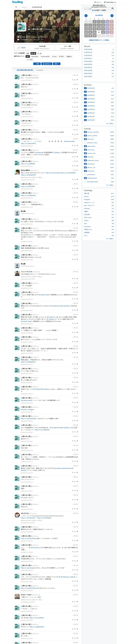
Task: Toggle Replyを除く filter
Action: pos(35,56)
